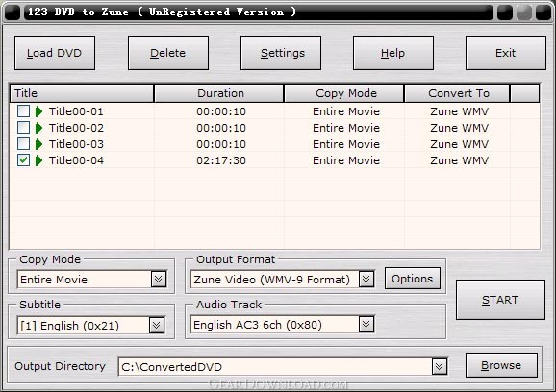This screenshot has height=392, width=556.
Task: Click Zune WMV cell in Title00-04 row
Action: point(460,160)
